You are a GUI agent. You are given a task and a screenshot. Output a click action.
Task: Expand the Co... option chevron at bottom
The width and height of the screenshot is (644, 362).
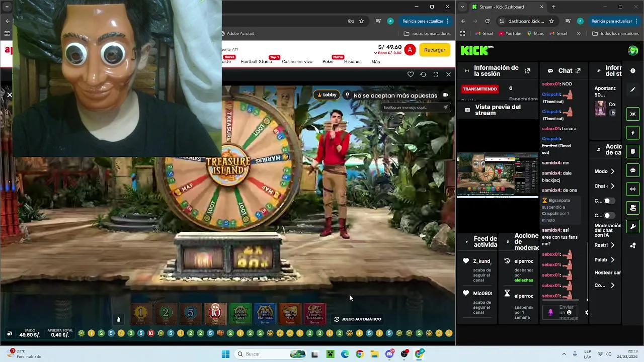click(x=612, y=286)
